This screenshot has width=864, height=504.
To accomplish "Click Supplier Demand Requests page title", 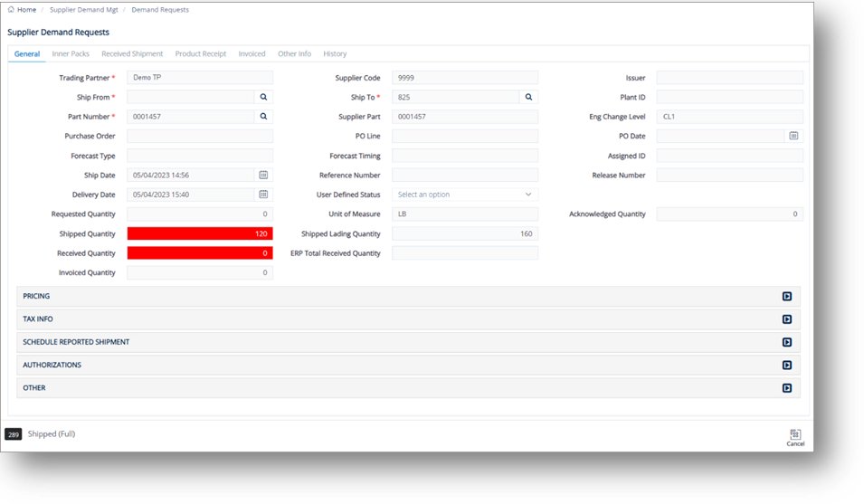I will click(x=59, y=32).
